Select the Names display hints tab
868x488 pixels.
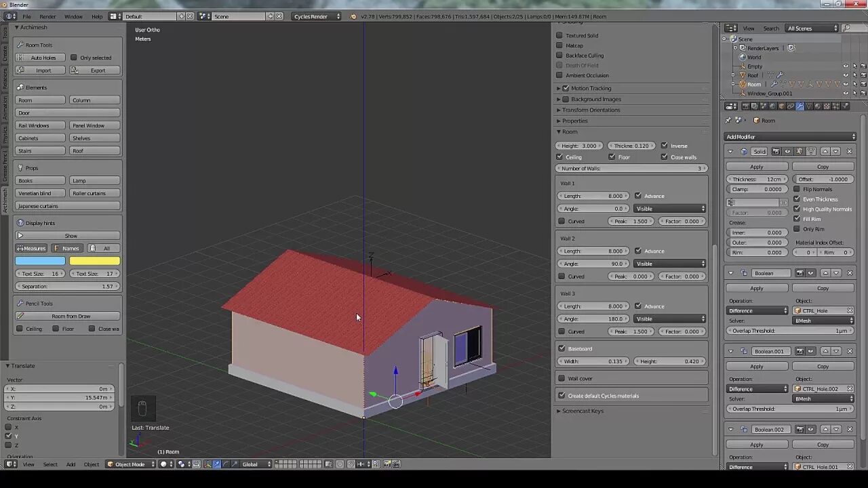[x=66, y=248]
